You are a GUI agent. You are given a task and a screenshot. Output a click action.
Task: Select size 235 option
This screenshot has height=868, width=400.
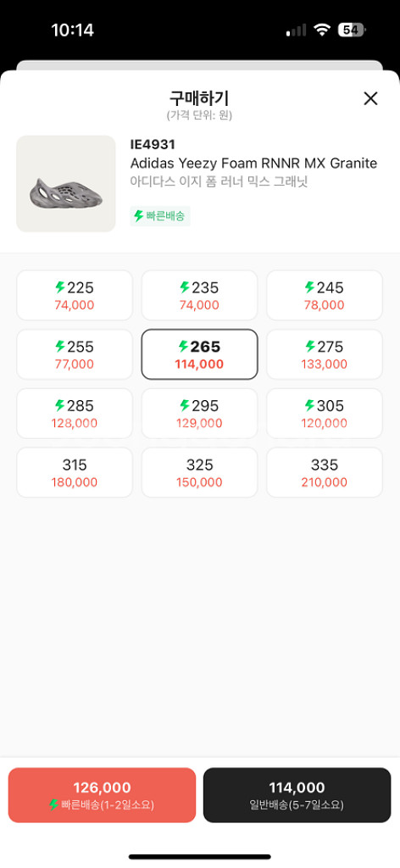tap(200, 295)
